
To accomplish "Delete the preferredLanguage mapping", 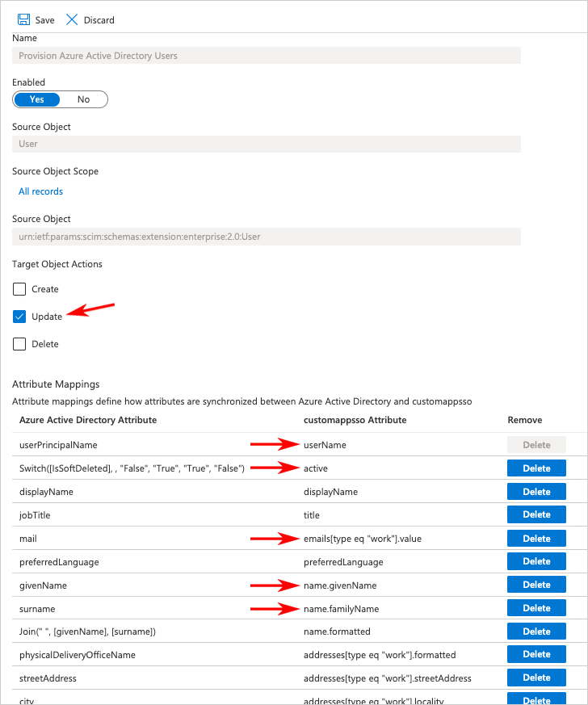I will (x=536, y=561).
